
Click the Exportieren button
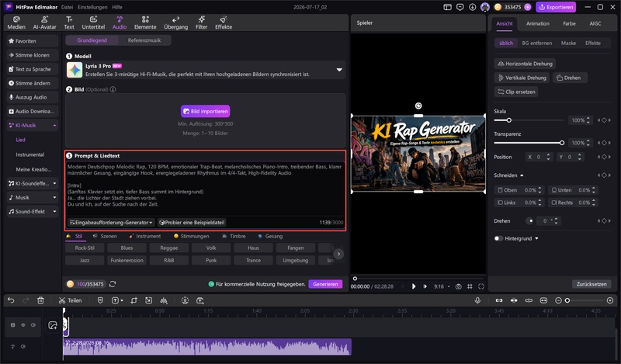[x=556, y=7]
